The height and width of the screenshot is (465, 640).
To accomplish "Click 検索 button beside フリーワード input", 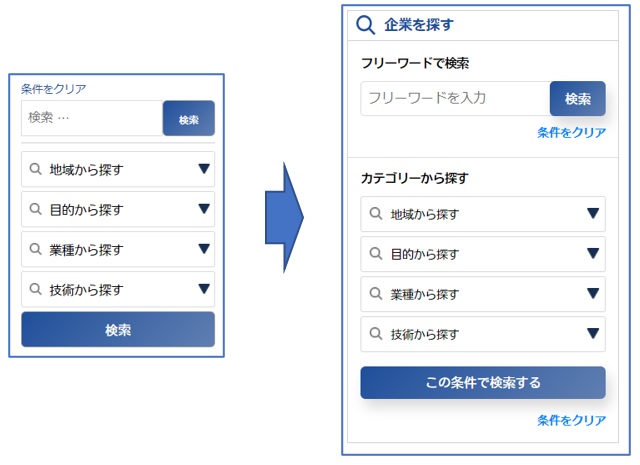I will pyautogui.click(x=578, y=98).
